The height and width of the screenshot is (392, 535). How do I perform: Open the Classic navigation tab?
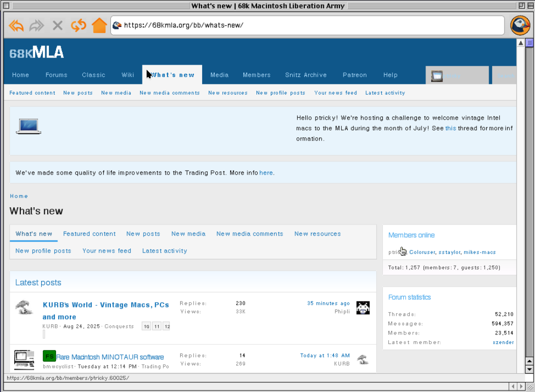tap(94, 75)
